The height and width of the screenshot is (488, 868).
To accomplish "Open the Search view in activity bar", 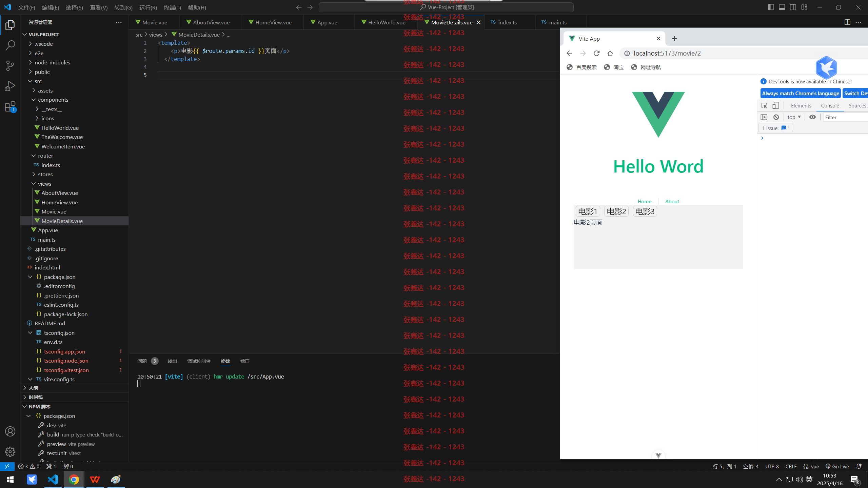I will coord(10,45).
